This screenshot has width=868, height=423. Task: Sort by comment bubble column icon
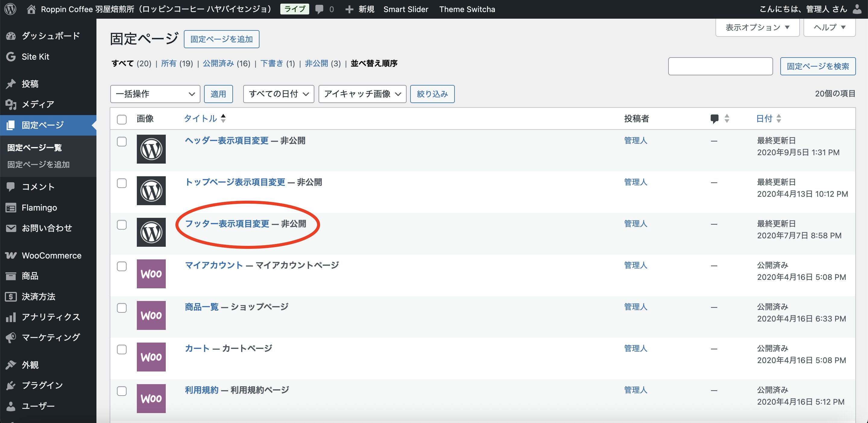(x=714, y=118)
